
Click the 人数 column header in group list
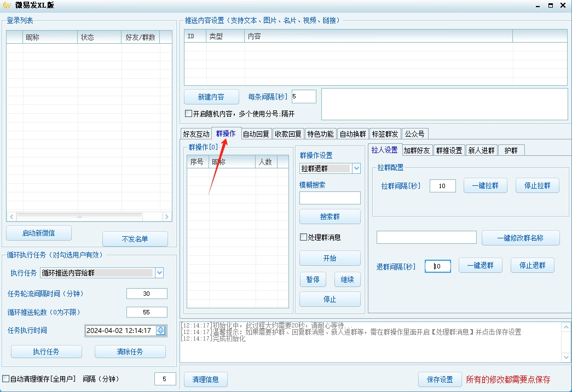point(267,162)
